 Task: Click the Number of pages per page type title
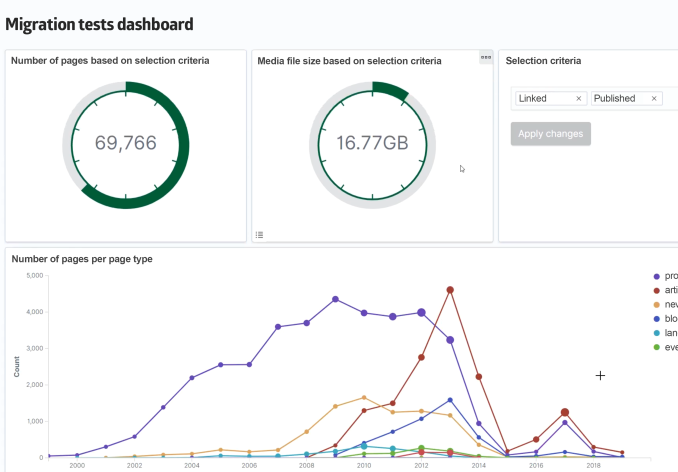(x=82, y=259)
